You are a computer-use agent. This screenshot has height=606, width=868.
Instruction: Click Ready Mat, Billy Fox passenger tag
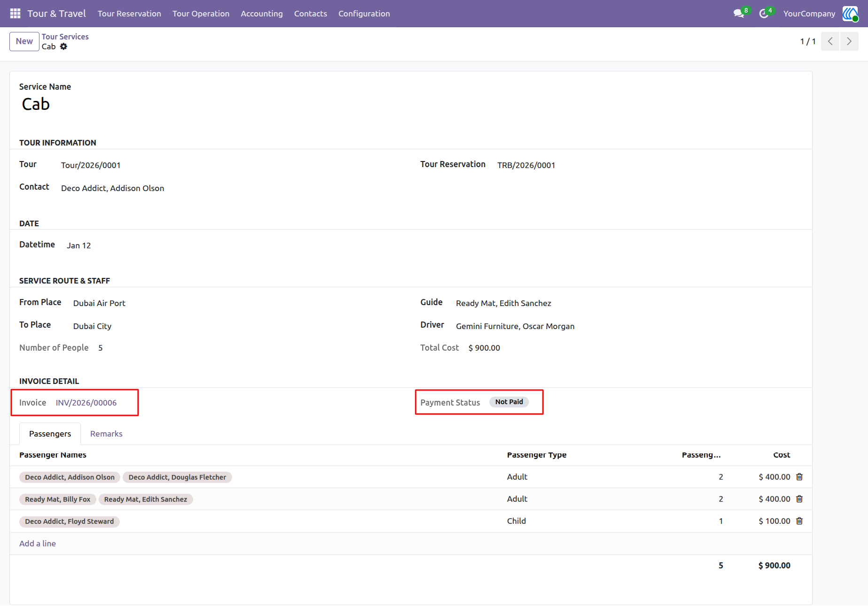point(58,499)
